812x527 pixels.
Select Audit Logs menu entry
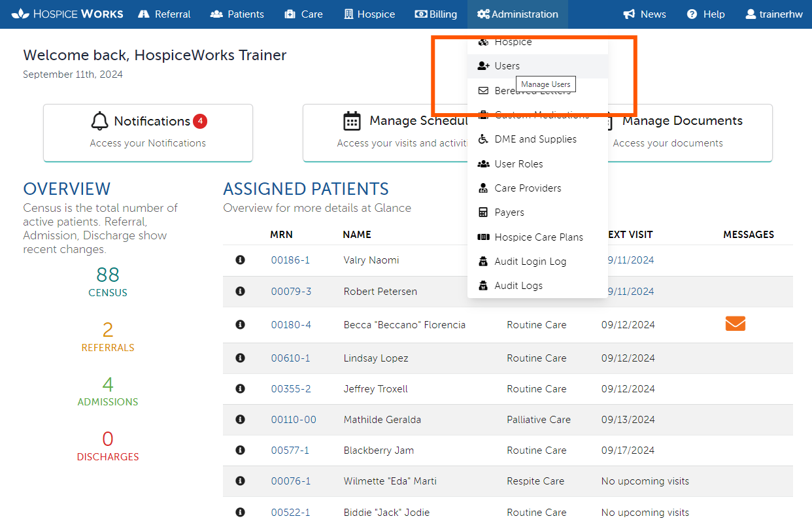tap(537, 286)
